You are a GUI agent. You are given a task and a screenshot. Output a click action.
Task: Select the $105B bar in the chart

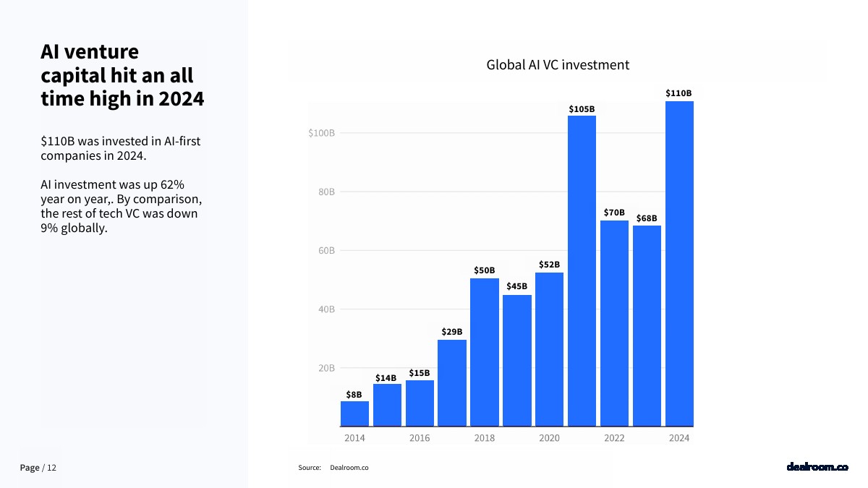[582, 270]
